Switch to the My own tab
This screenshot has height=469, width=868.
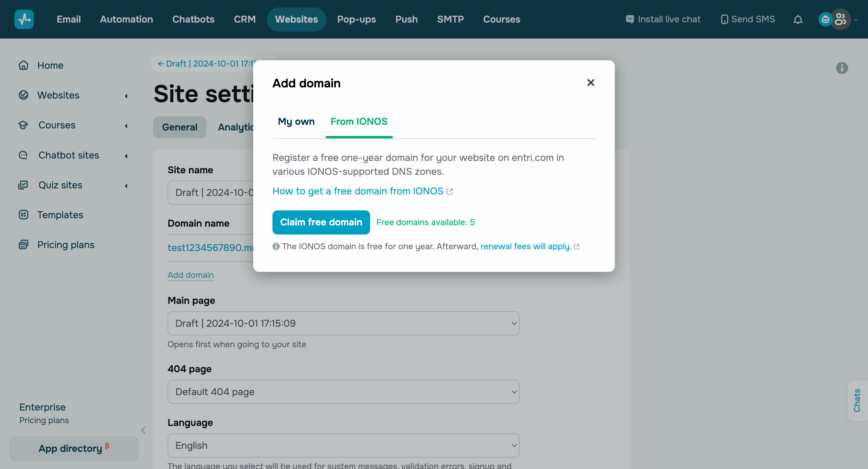pos(296,122)
